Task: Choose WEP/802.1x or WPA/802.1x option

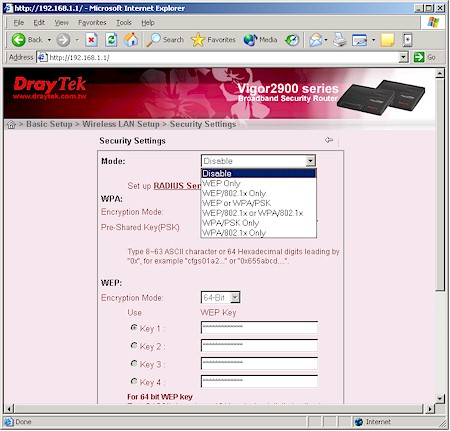Action: point(258,213)
